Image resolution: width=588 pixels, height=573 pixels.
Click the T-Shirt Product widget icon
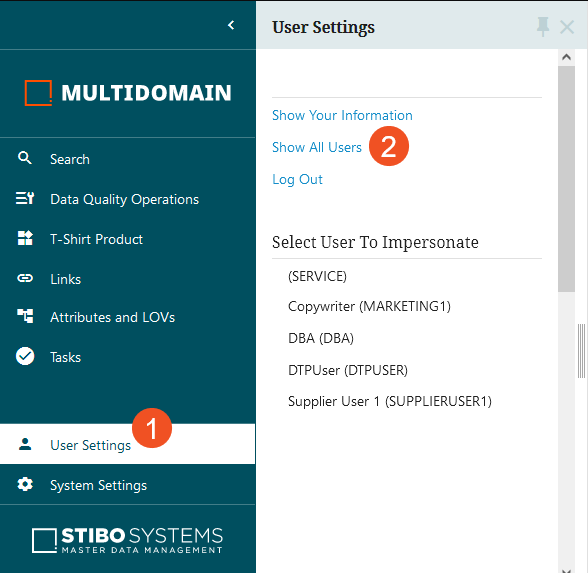click(x=25, y=238)
